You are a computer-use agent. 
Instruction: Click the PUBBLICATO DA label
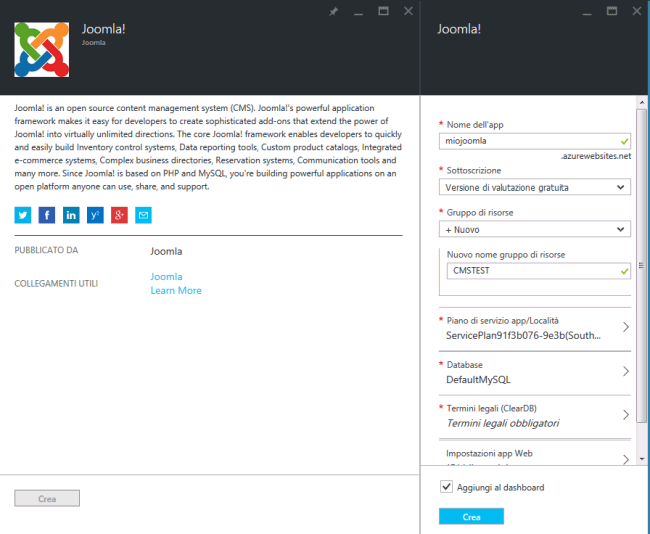(46, 250)
